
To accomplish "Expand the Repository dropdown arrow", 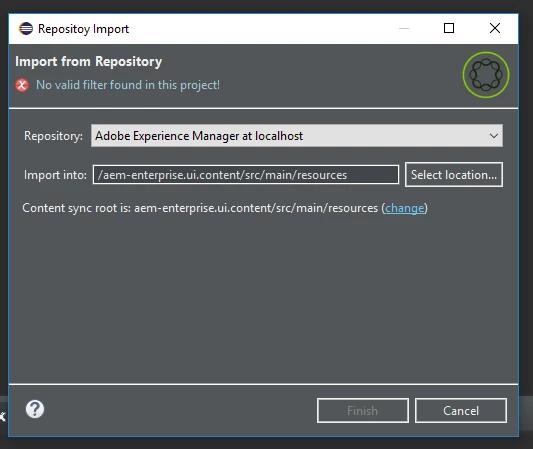I will [494, 136].
